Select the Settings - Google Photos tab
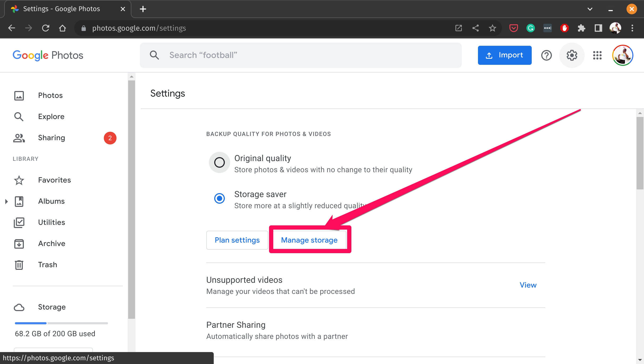The image size is (644, 364). tap(68, 9)
